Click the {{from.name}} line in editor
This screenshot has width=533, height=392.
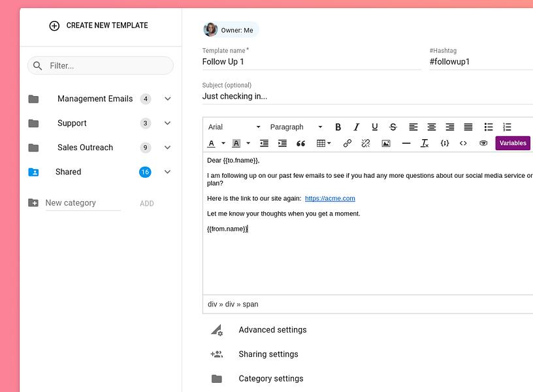[227, 229]
